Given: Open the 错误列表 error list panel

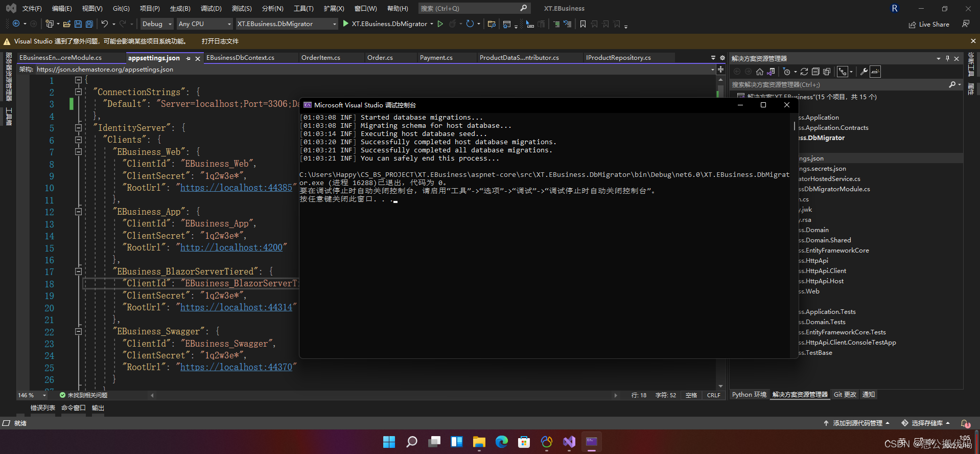Looking at the screenshot, I should 43,408.
